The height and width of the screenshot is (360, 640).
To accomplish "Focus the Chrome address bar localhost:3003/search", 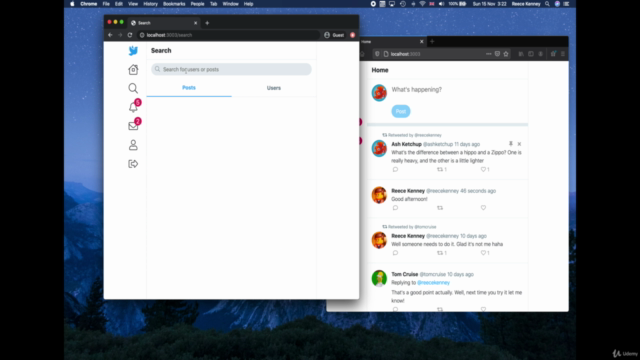I will (229, 35).
